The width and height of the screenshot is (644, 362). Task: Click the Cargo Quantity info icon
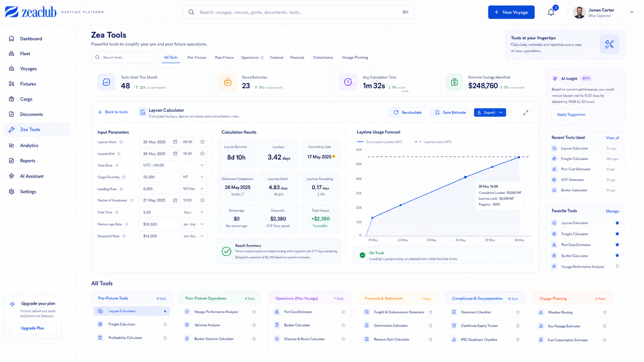coord(124,177)
